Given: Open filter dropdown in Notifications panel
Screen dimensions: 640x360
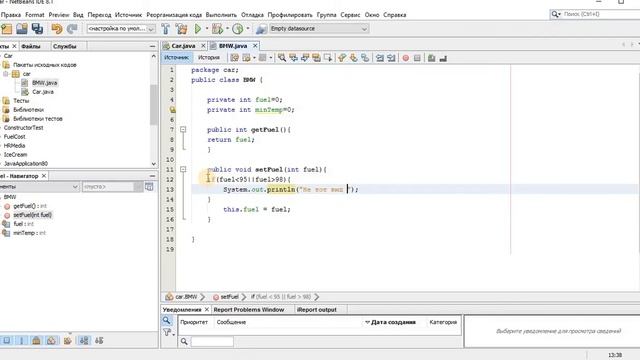Looking at the screenshot, I should 168,333.
